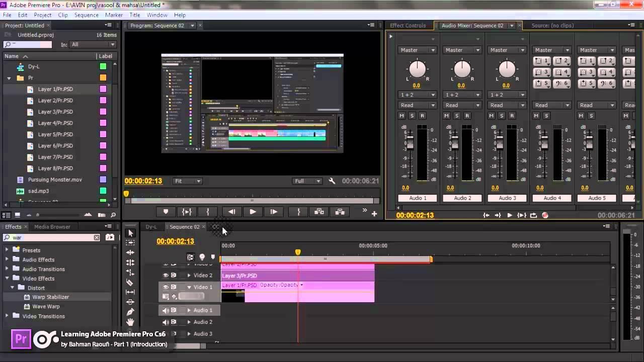The image size is (644, 362).
Task: Hide the Video 2 track eye
Action: click(x=166, y=275)
